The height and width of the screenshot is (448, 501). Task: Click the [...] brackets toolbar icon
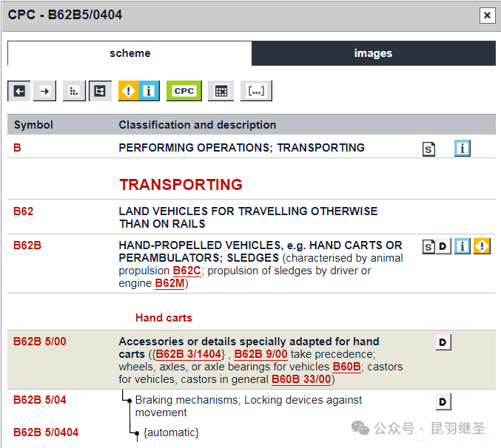pyautogui.click(x=256, y=91)
